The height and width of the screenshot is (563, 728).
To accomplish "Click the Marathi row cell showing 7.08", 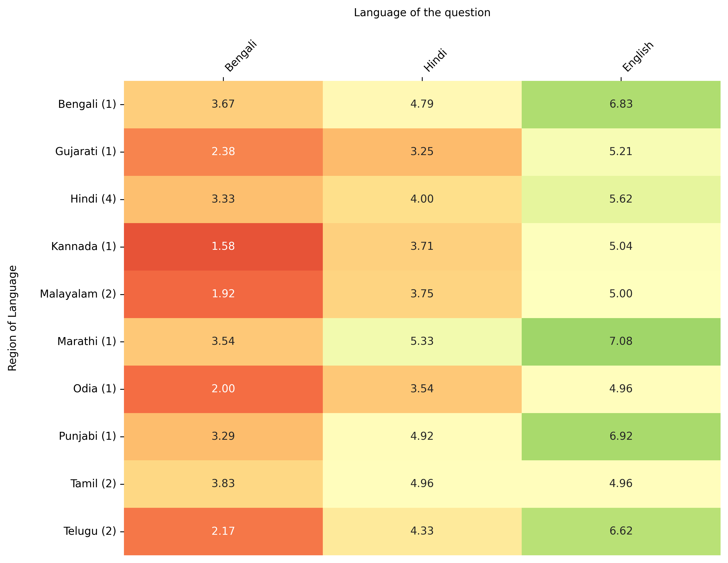I will coord(621,341).
